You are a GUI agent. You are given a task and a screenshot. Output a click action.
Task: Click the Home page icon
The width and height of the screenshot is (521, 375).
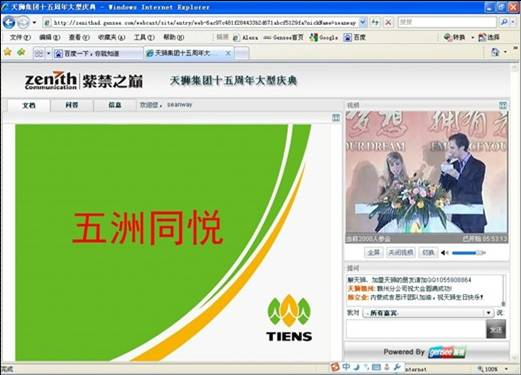(x=495, y=52)
